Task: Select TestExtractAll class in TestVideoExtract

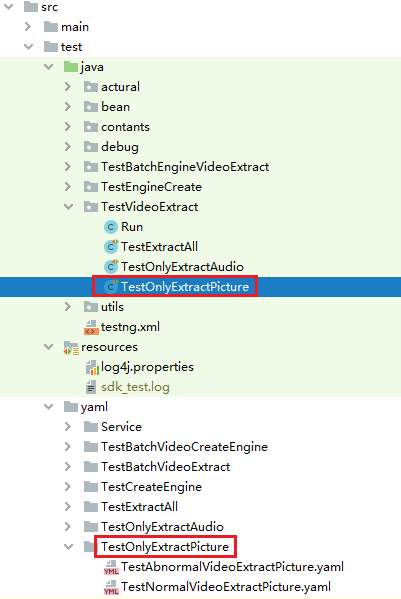Action: pos(159,247)
